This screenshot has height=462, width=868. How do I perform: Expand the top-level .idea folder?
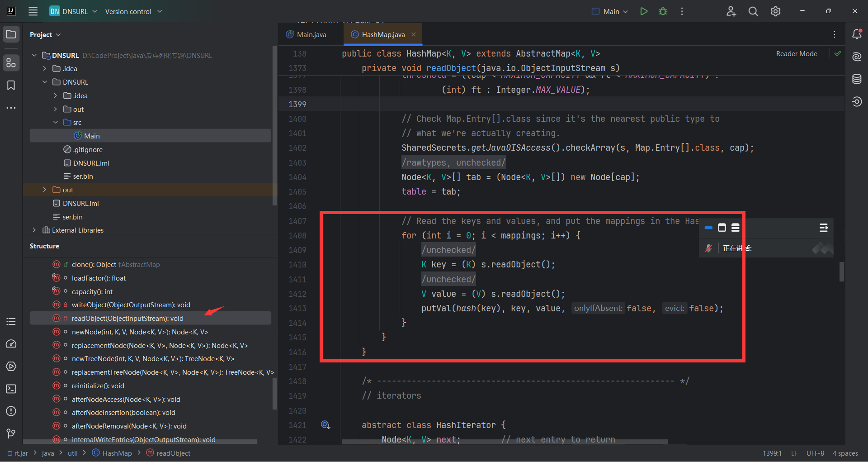(45, 68)
